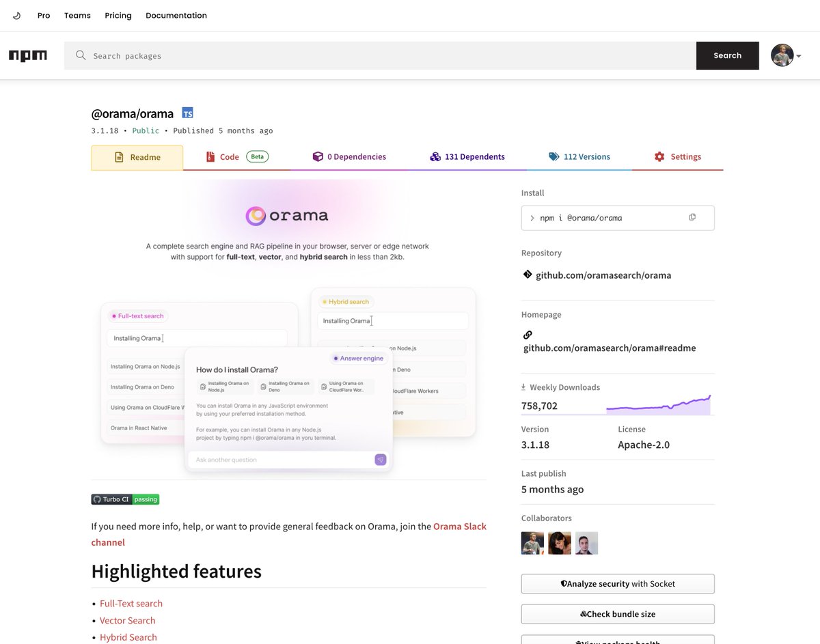The height and width of the screenshot is (644, 820).
Task: Switch to the 112 Versions tab
Action: click(579, 157)
